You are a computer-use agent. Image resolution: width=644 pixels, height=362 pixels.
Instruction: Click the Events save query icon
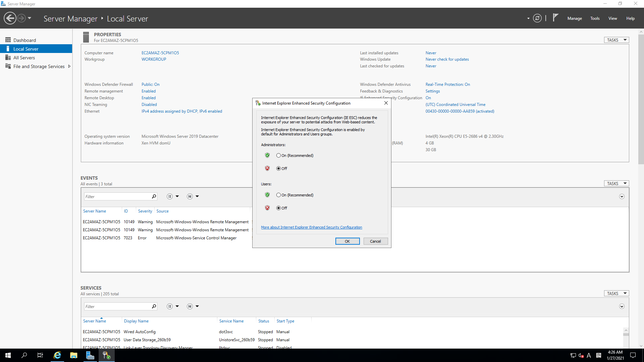tap(190, 196)
